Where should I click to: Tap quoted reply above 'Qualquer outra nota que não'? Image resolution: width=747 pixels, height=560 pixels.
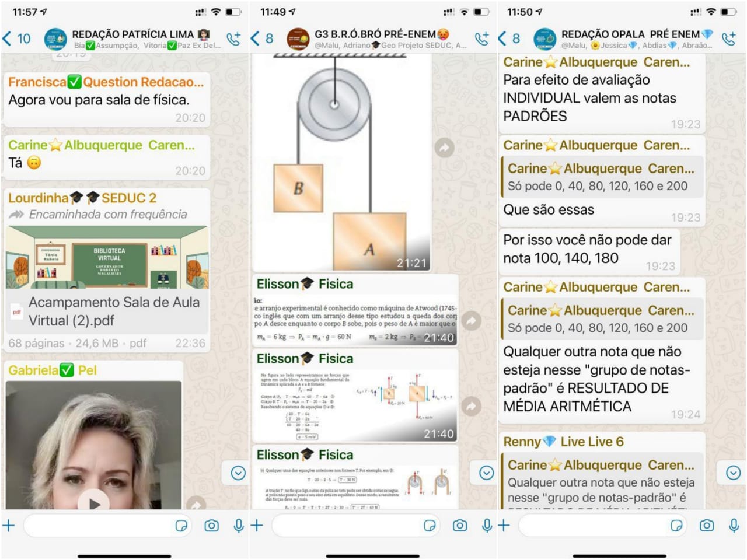[x=602, y=318]
